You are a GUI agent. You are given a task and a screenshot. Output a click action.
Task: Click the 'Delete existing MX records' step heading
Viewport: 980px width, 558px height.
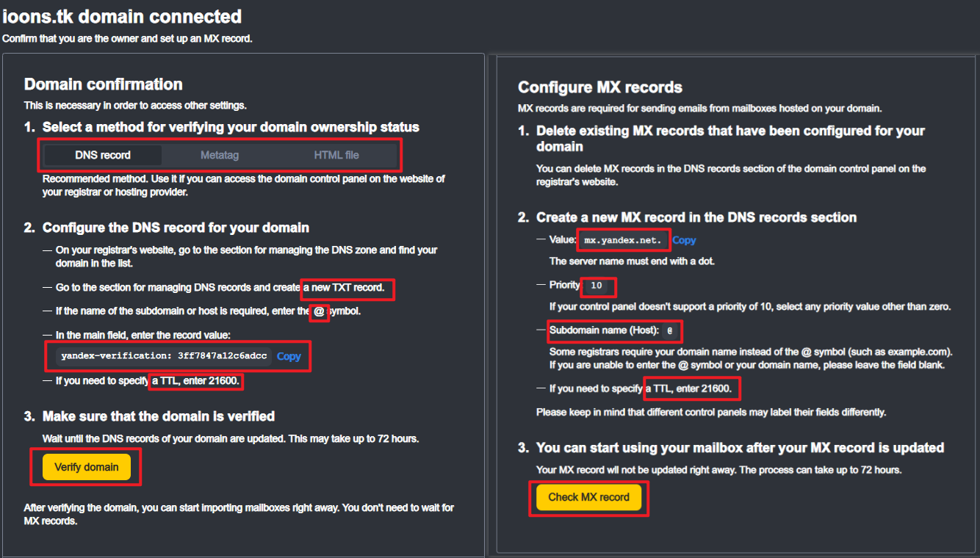tap(731, 138)
